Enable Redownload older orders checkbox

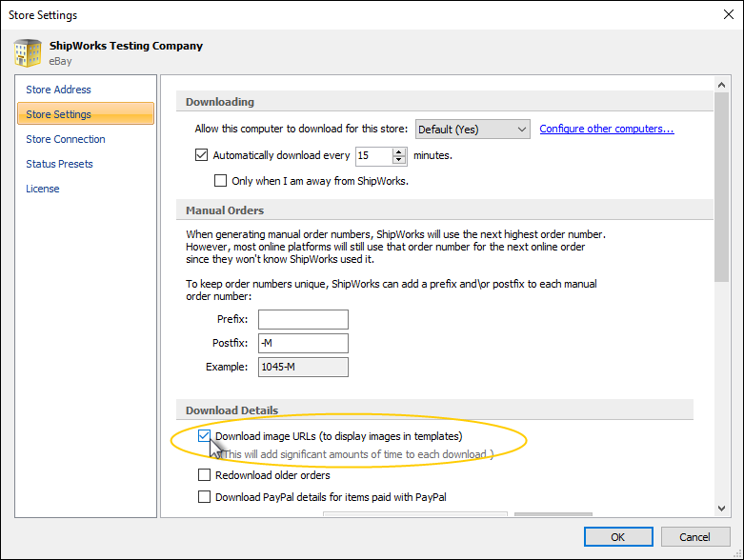(204, 474)
